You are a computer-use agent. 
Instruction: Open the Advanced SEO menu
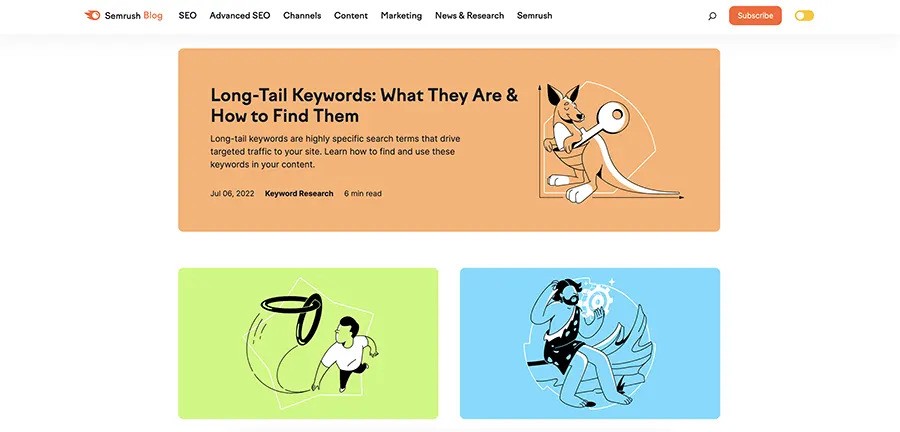[239, 15]
